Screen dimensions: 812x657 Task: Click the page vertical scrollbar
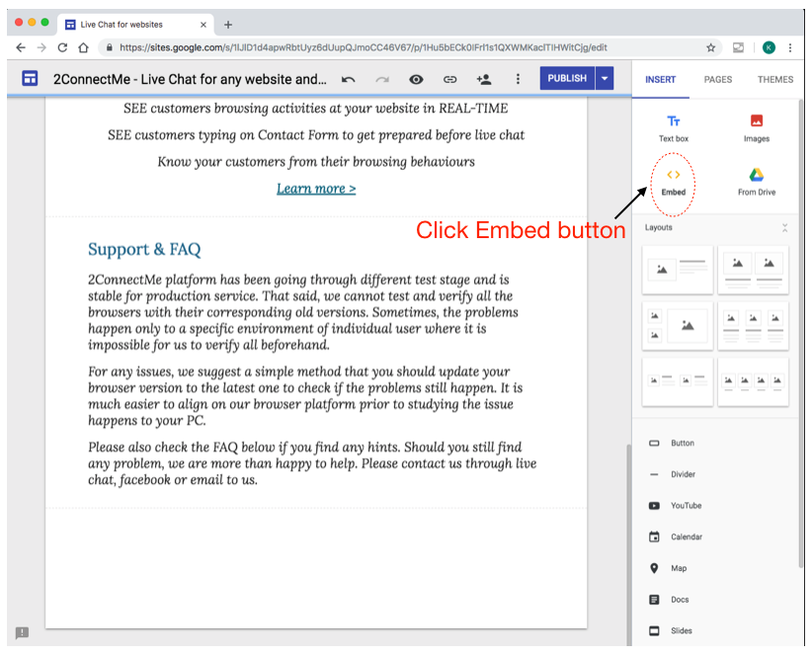(x=628, y=543)
